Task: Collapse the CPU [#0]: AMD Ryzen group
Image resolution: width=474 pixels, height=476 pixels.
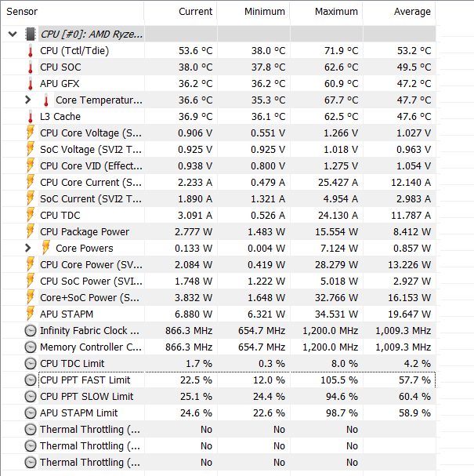Action: [13, 34]
